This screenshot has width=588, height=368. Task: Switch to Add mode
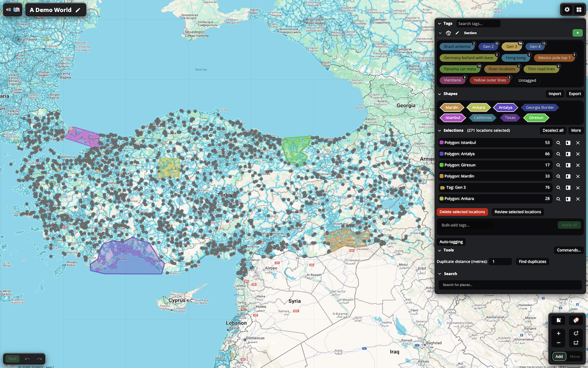tap(559, 356)
